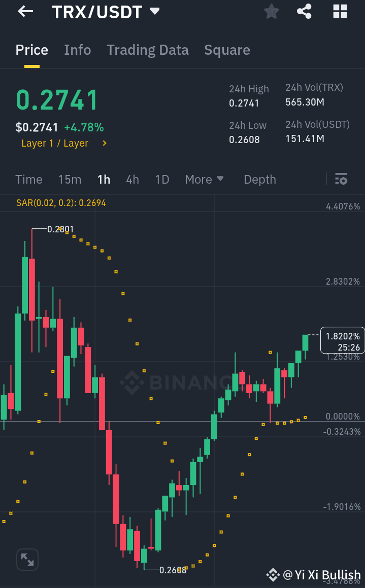This screenshot has height=588, width=365.
Task: Click the Binance logo next to Yi Xi Bullish
Action: point(272,575)
